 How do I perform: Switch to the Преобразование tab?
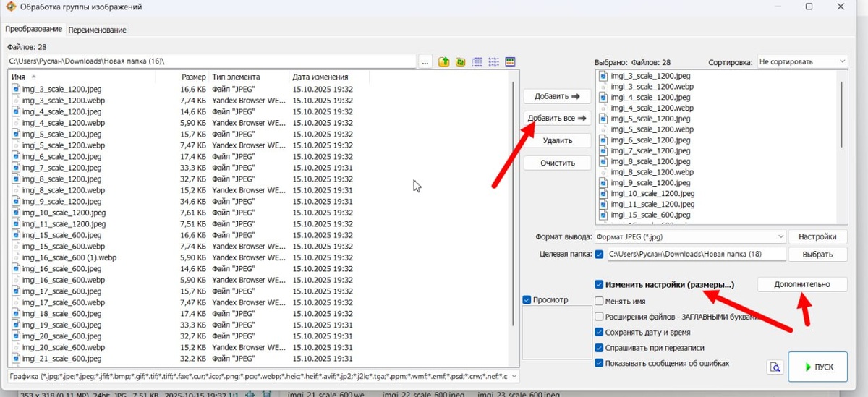click(33, 29)
